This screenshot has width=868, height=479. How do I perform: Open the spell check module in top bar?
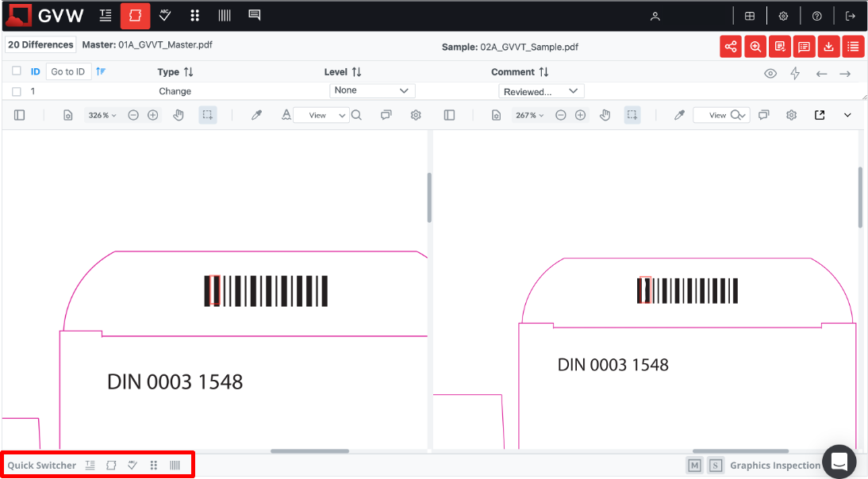click(x=165, y=16)
